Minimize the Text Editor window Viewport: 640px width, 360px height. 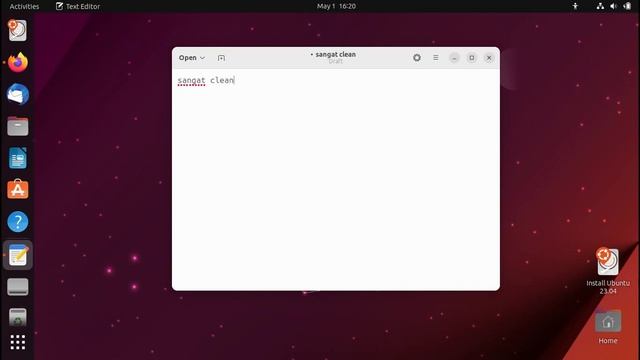454,58
